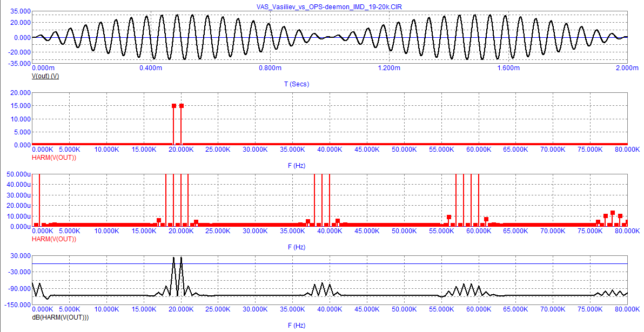Select the 22 kHz marker in micro-scale plot
Image resolution: width=644 pixels, height=332 pixels.
[x=196, y=222]
